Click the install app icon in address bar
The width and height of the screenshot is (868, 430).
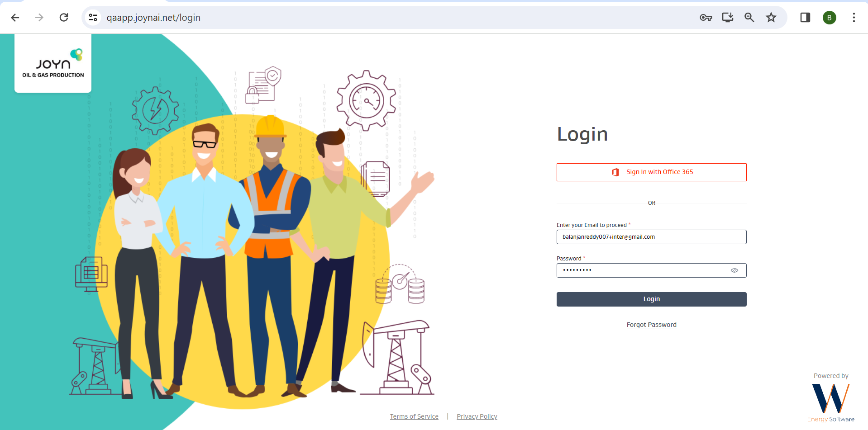click(x=727, y=18)
